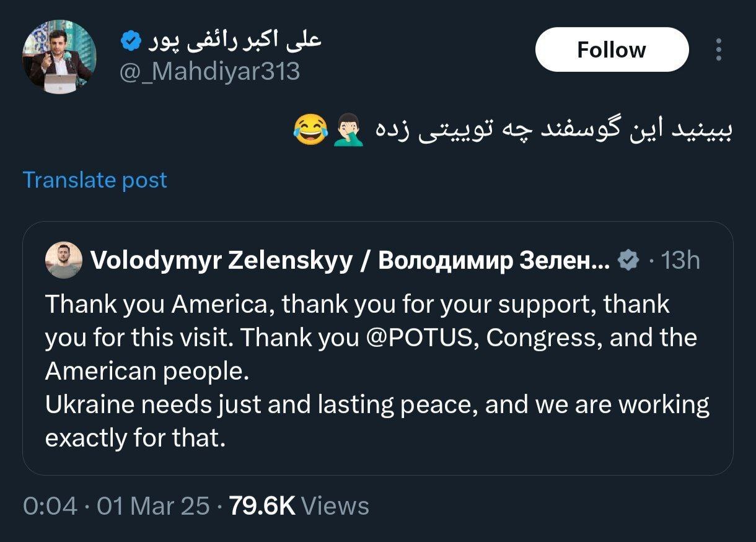The width and height of the screenshot is (756, 542).
Task: Click the Translate post link
Action: click(x=95, y=180)
